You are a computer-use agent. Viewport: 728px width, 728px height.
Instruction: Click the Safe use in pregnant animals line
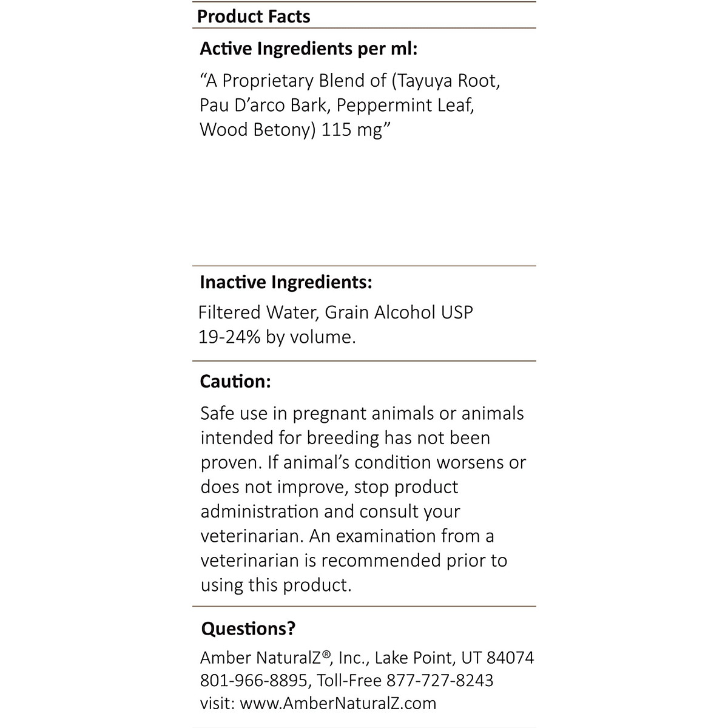(362, 414)
